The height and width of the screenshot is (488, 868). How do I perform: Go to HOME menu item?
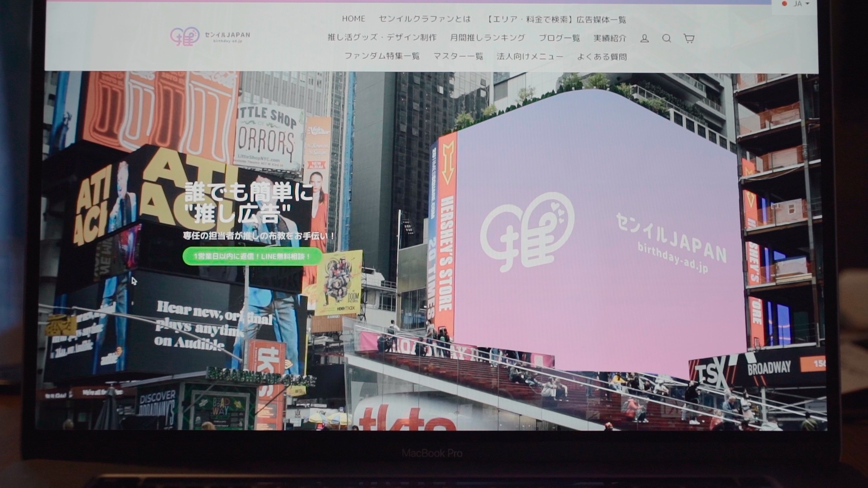pos(353,19)
